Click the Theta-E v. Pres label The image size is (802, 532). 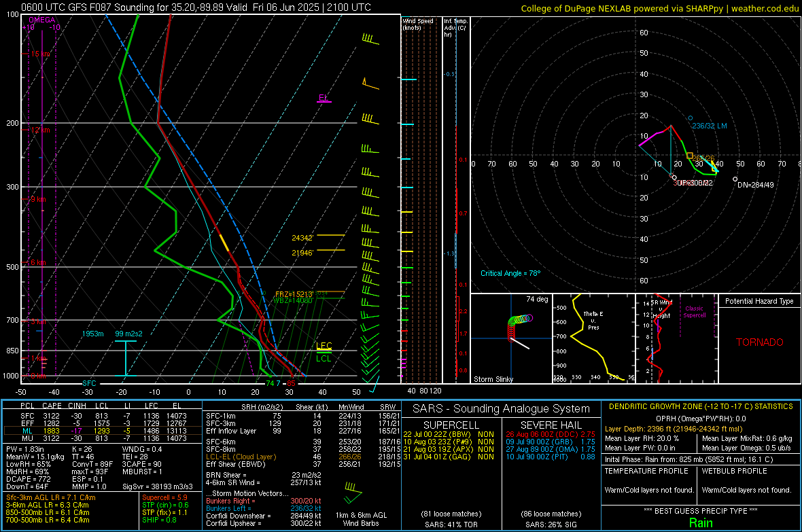tap(593, 320)
